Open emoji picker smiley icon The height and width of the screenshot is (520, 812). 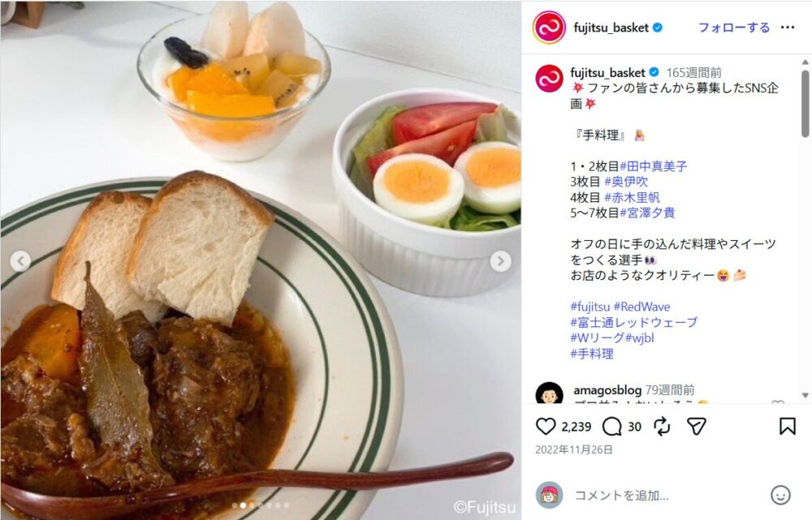coord(780,495)
